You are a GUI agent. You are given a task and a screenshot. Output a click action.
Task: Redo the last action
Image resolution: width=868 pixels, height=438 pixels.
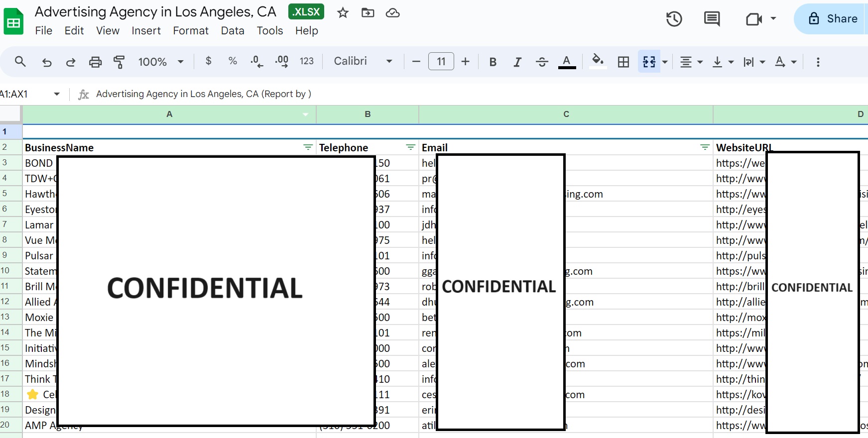(x=71, y=62)
